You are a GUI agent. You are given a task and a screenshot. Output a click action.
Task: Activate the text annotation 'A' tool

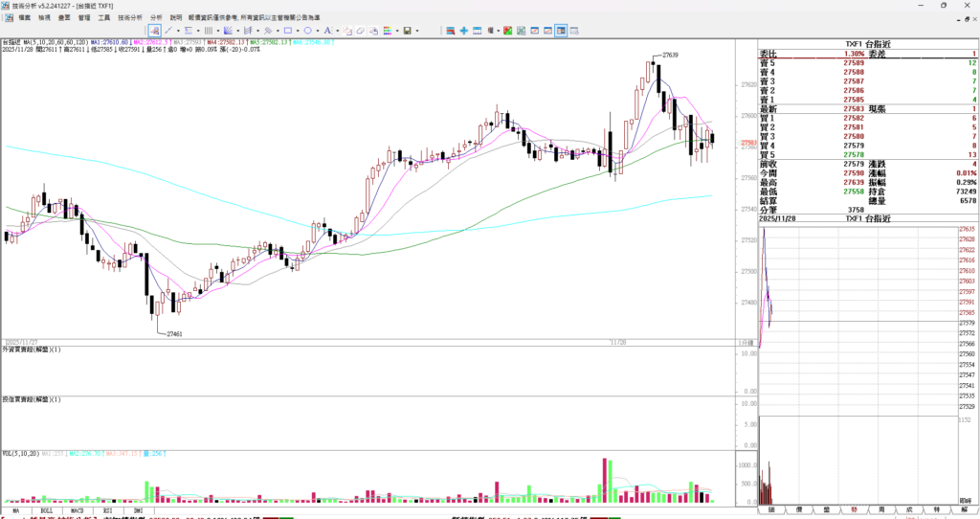[327, 31]
